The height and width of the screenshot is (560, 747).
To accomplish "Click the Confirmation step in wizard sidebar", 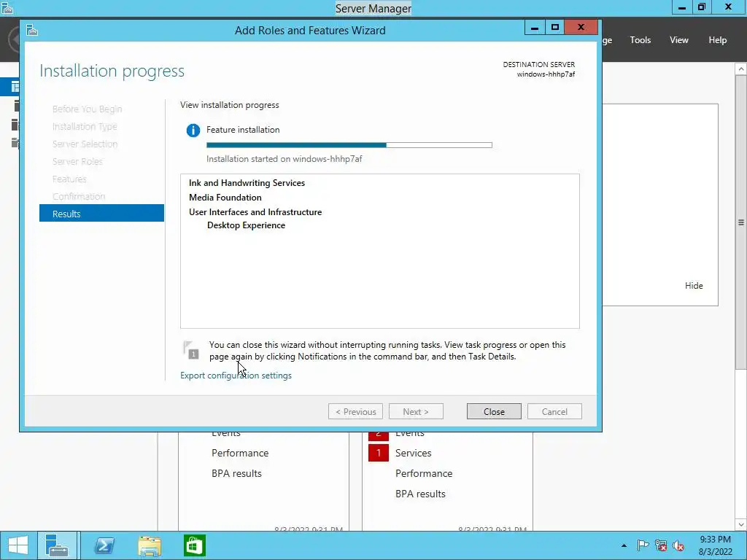I will click(79, 196).
